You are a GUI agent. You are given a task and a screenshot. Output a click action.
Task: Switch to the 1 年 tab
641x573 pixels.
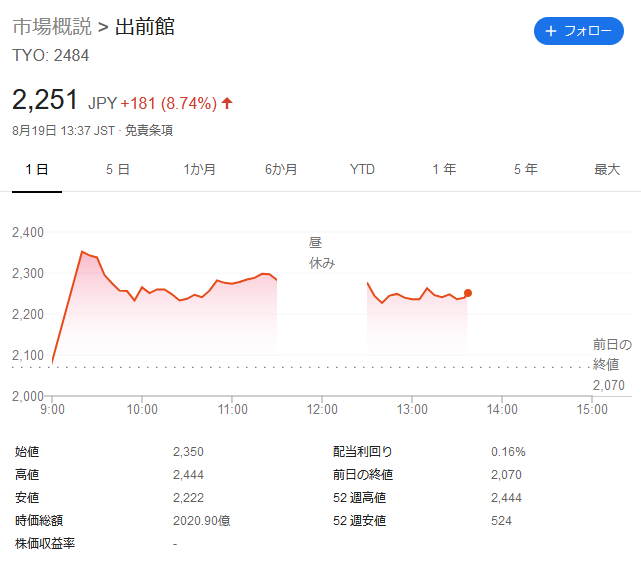[444, 169]
